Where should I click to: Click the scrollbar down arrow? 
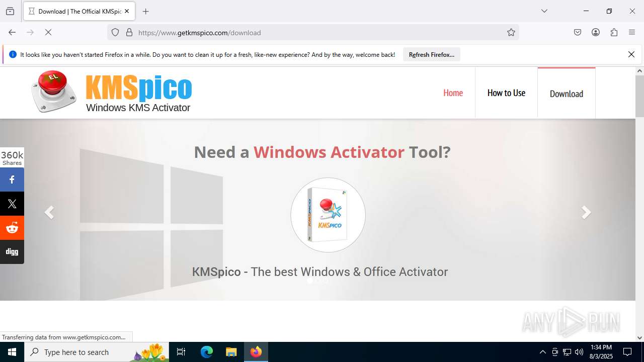639,337
